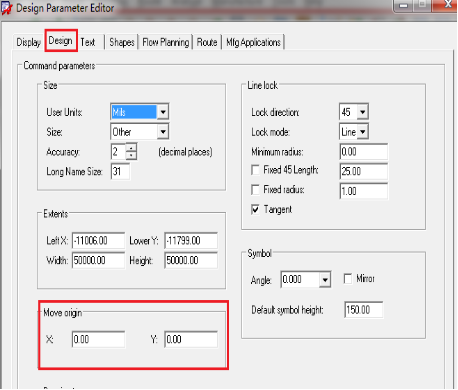Click the Left X extents field
This screenshot has height=390, width=458.
[x=98, y=240]
